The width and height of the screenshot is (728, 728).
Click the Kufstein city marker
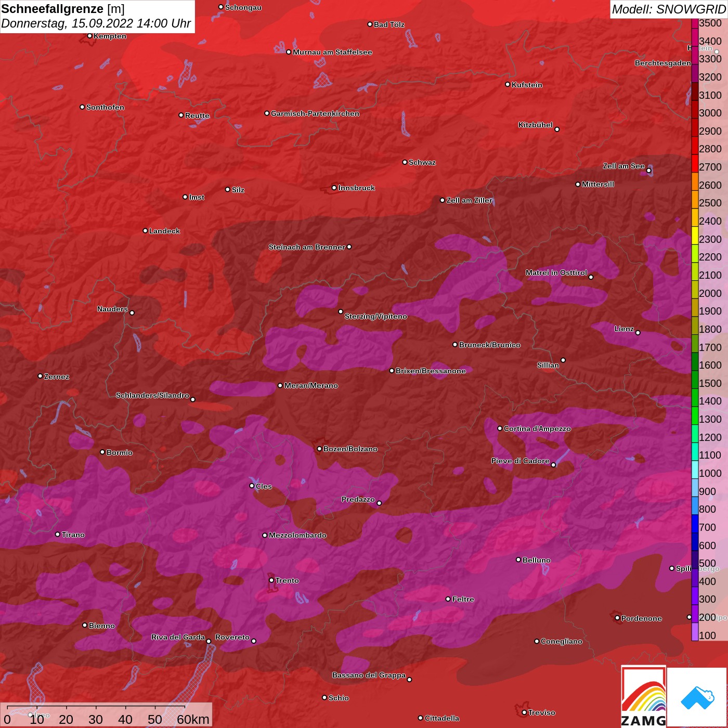[x=508, y=84]
